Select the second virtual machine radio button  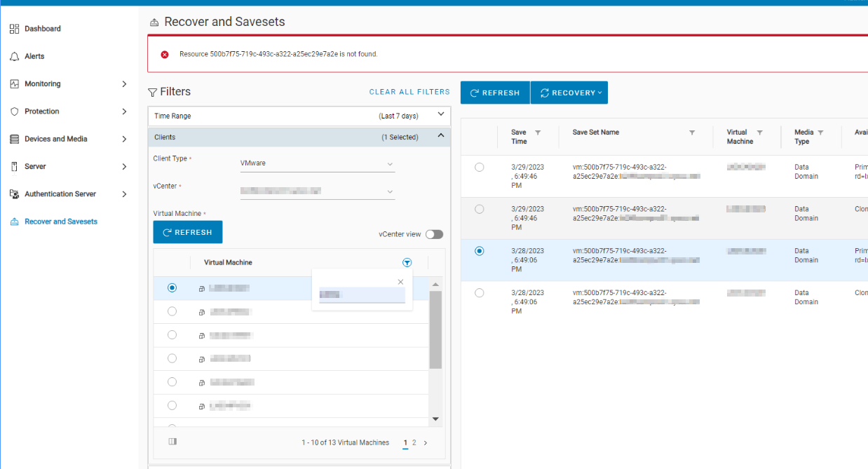click(172, 311)
